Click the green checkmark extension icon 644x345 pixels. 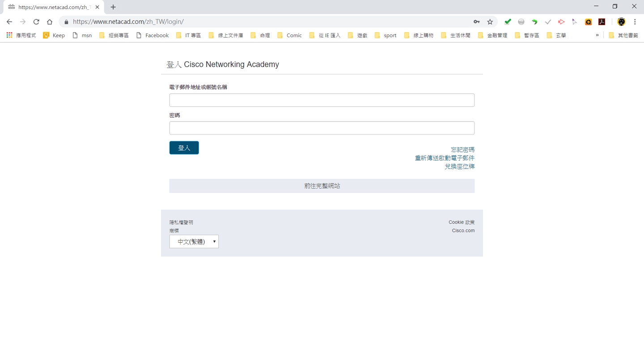[508, 21]
